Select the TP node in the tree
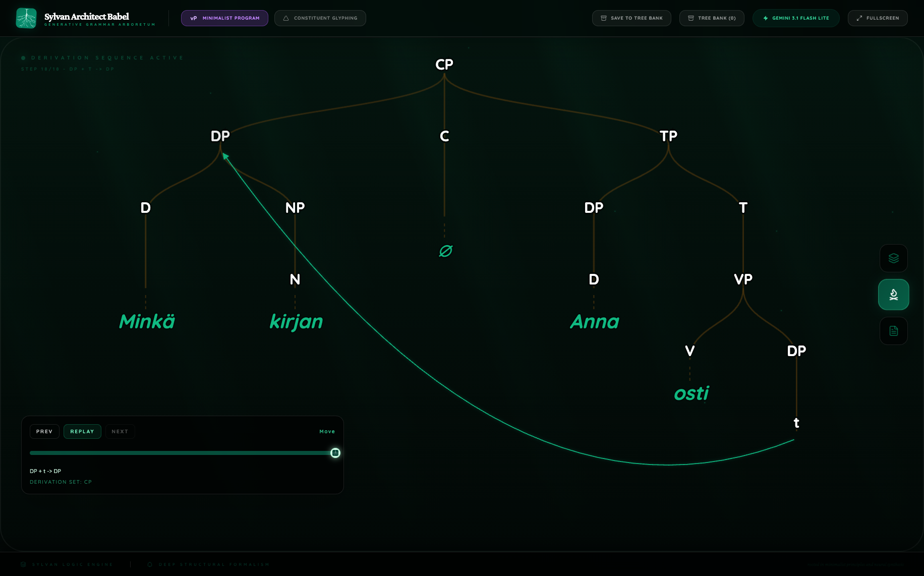This screenshot has width=924, height=576. pos(668,136)
